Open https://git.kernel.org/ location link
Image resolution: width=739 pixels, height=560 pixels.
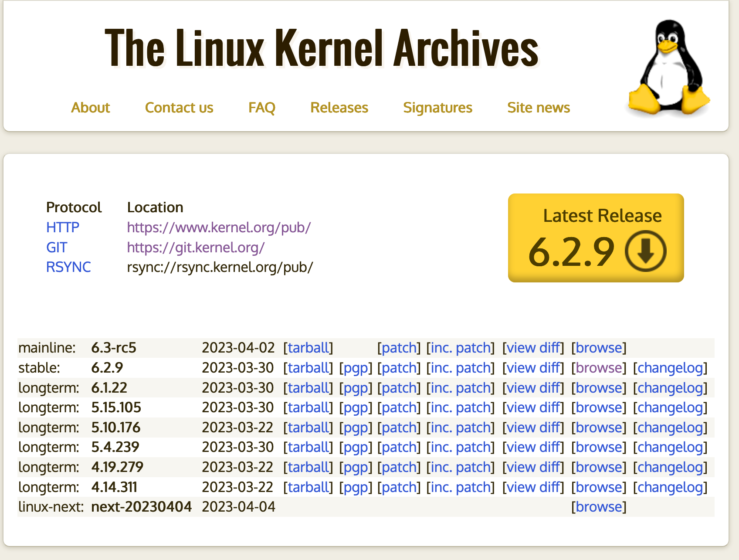pos(196,248)
